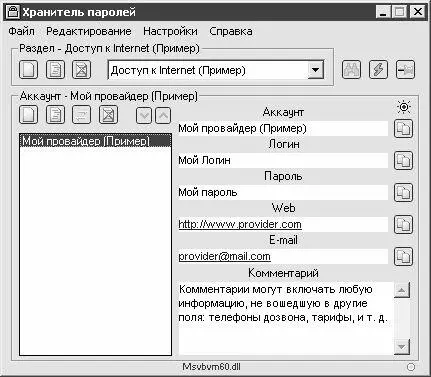Image resolution: width=431 pixels, height=377 pixels.
Task: Delete the account with crossed-out icon
Action: (108, 115)
